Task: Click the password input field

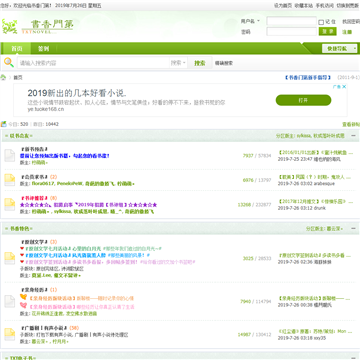Action: tap(291, 32)
